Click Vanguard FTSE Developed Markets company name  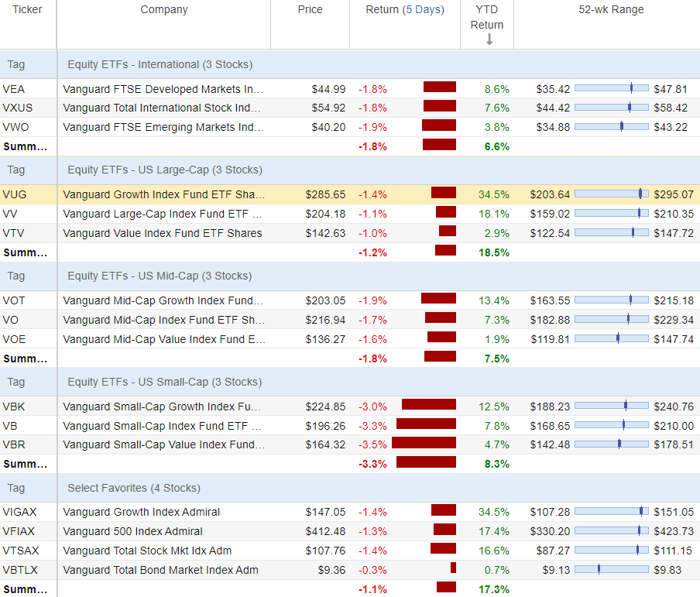coord(163,89)
